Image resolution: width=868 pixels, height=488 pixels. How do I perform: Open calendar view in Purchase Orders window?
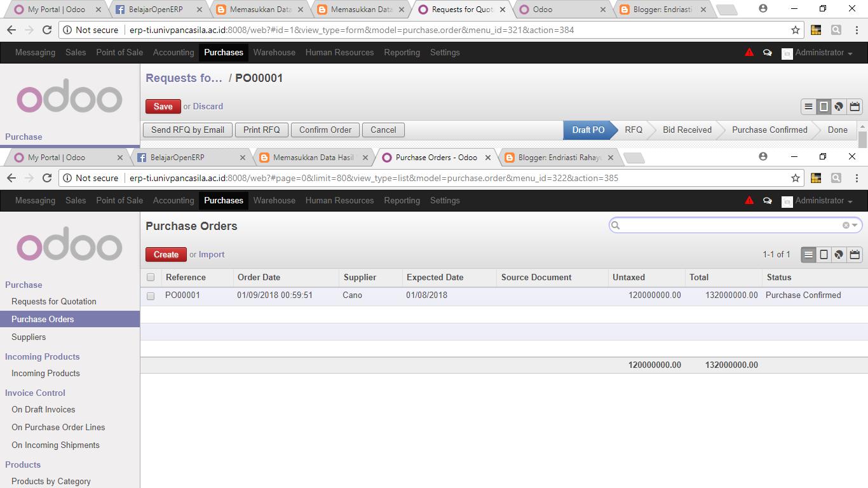coord(855,255)
